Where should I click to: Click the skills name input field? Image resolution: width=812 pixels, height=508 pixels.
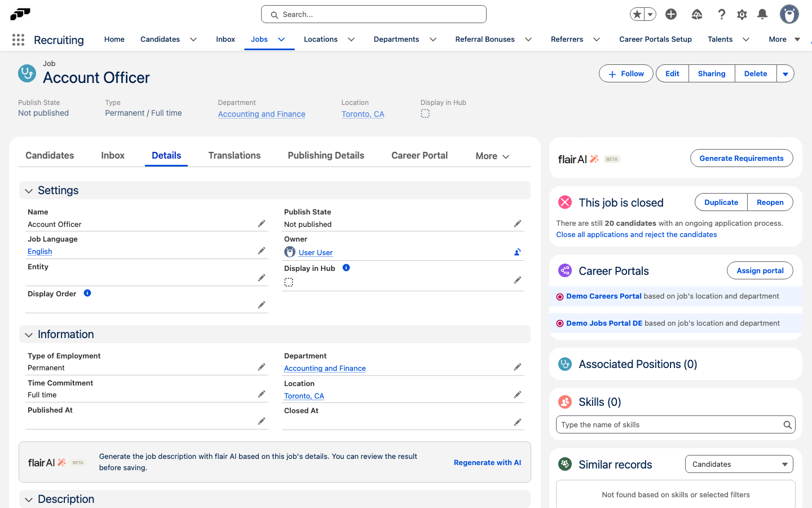coord(676,425)
